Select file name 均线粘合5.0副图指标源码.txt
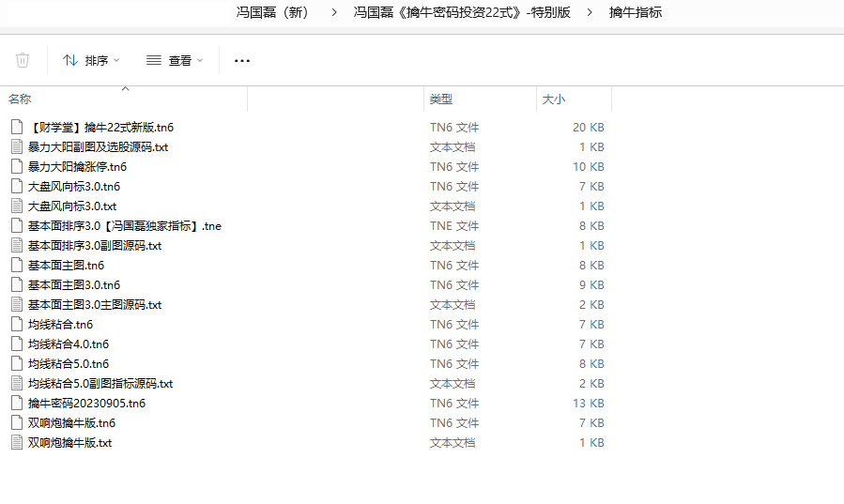 click(100, 384)
